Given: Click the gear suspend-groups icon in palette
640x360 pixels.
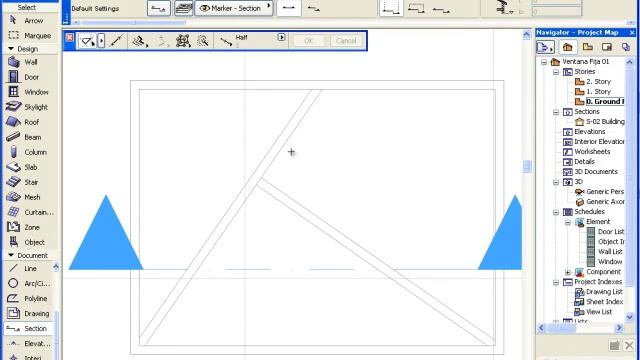Looking at the screenshot, I should 183,41.
